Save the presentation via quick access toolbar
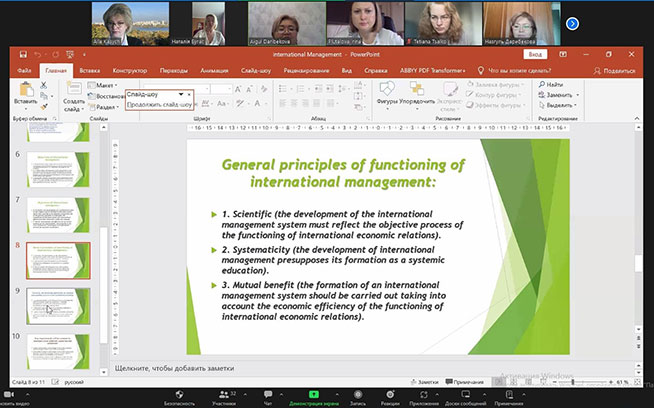The image size is (654, 408). (23, 54)
